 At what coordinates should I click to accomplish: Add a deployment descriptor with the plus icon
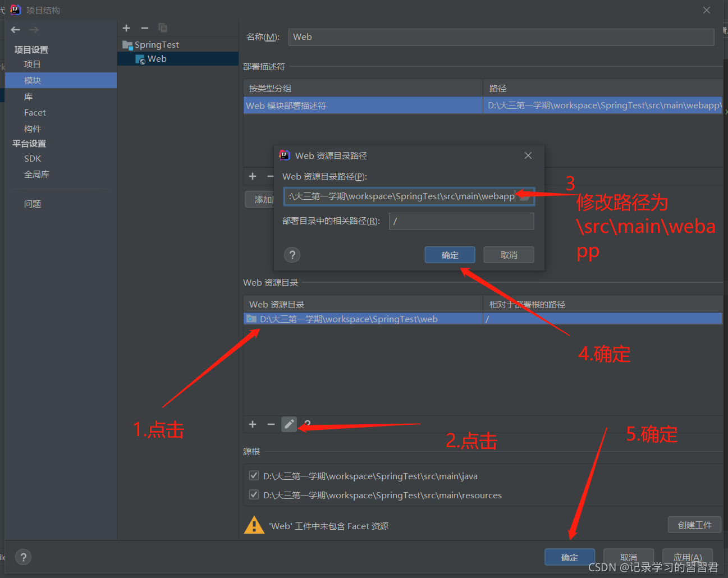(253, 176)
